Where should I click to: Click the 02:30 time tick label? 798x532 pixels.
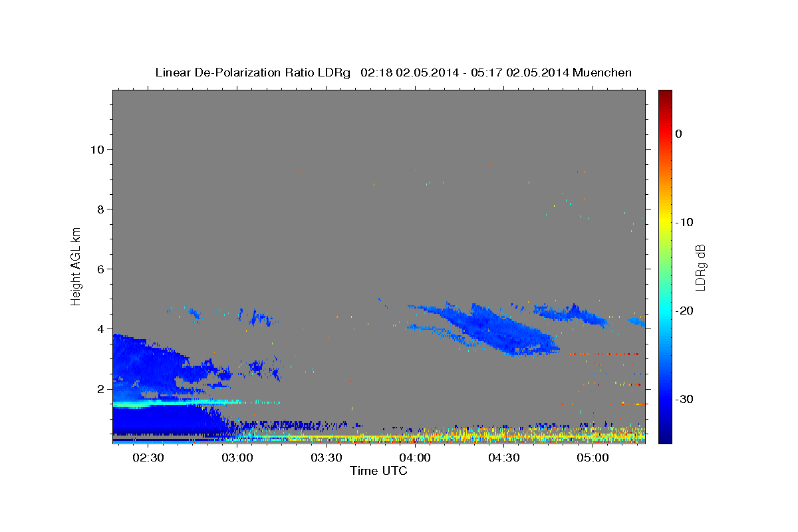[148, 458]
